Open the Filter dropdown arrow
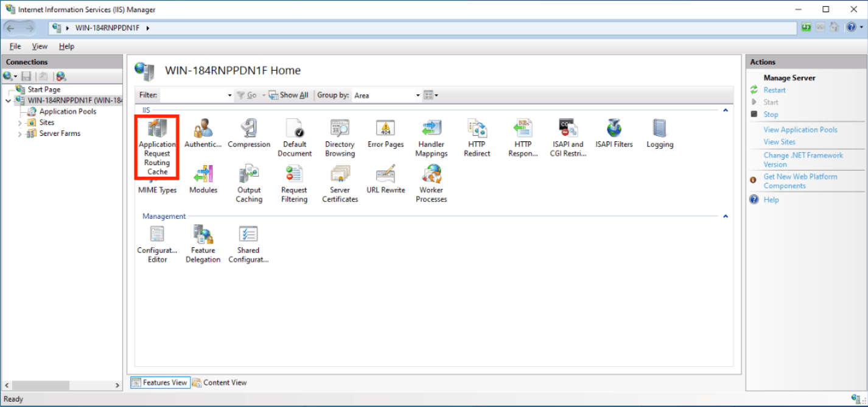 pyautogui.click(x=229, y=96)
